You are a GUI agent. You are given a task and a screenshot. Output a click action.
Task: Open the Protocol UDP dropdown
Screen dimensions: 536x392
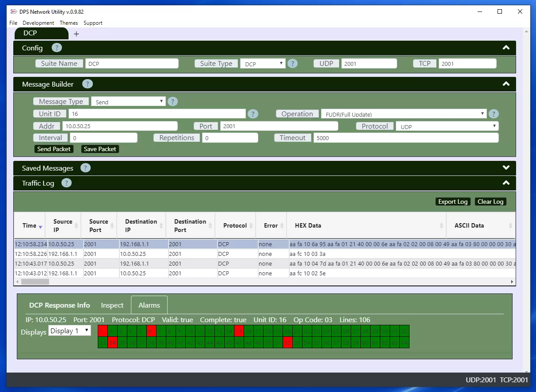click(x=447, y=126)
